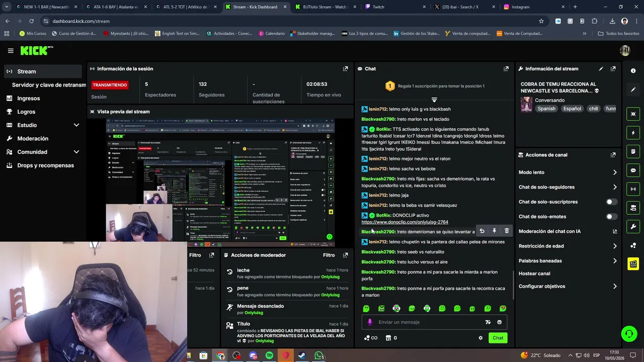Reply to the demetrioman chat message
The image size is (644, 362).
tap(481, 231)
